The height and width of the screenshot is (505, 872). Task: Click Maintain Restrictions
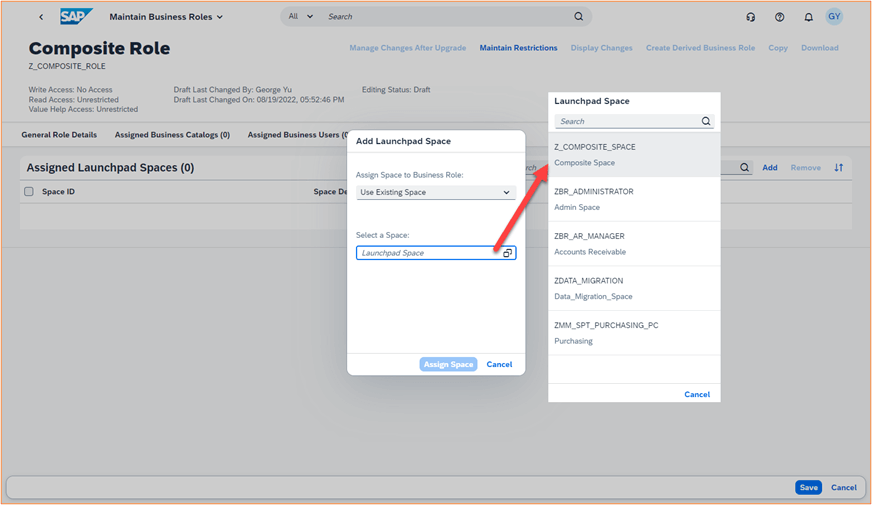(x=518, y=48)
